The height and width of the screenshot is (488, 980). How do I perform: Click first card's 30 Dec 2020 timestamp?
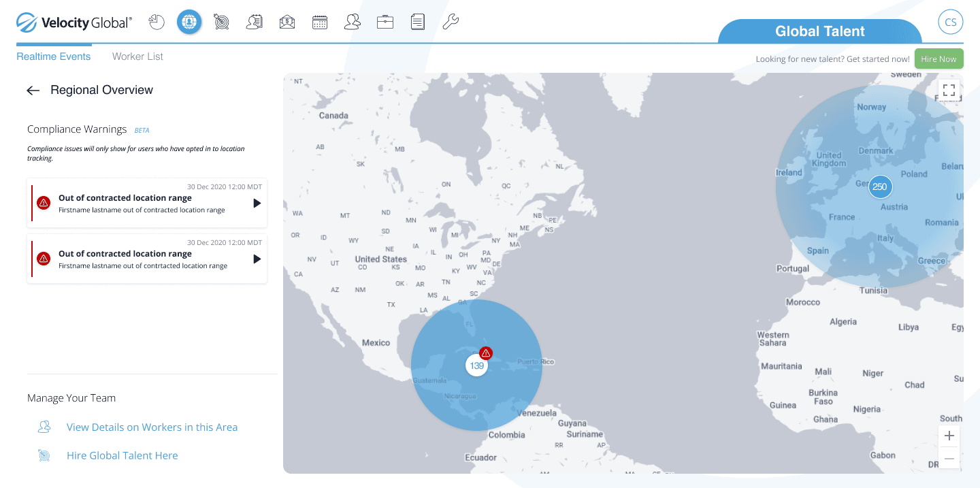(x=225, y=187)
